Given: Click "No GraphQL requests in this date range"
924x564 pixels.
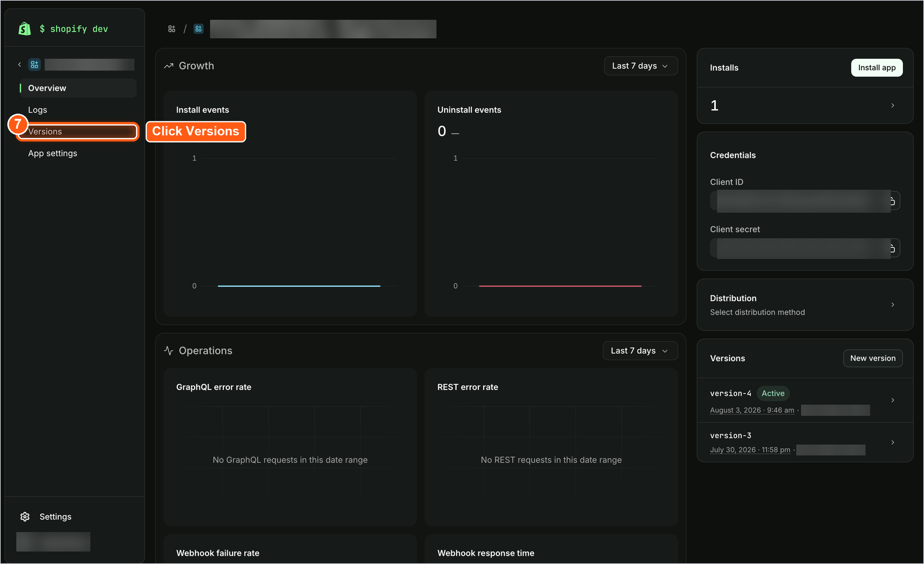Looking at the screenshot, I should 290,460.
